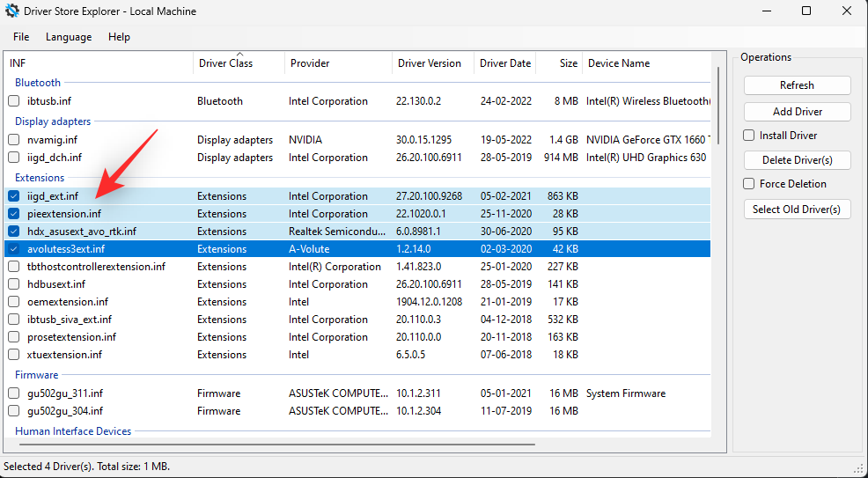Check the hdbusext.inf checkbox
868x478 pixels.
14,284
